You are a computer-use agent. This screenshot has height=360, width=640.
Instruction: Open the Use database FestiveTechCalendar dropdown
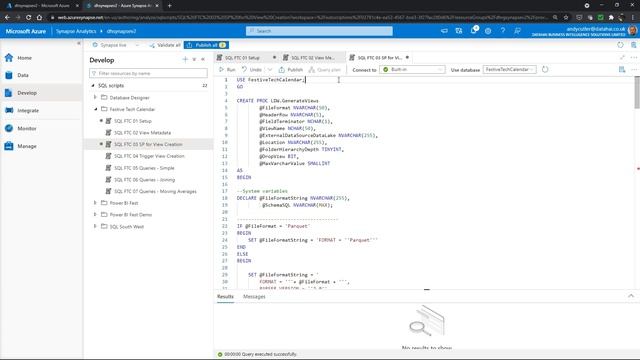(509, 69)
